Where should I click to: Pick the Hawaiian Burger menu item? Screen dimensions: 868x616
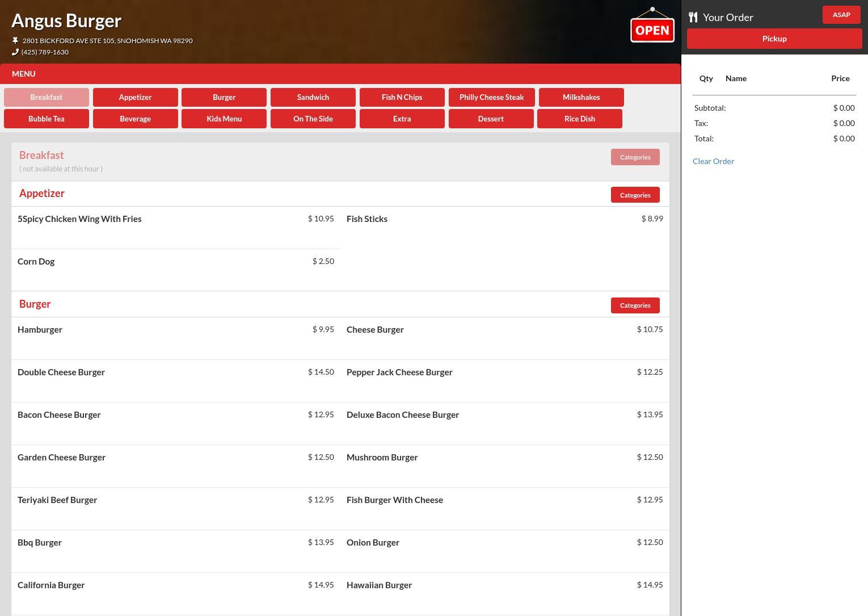[x=379, y=585]
